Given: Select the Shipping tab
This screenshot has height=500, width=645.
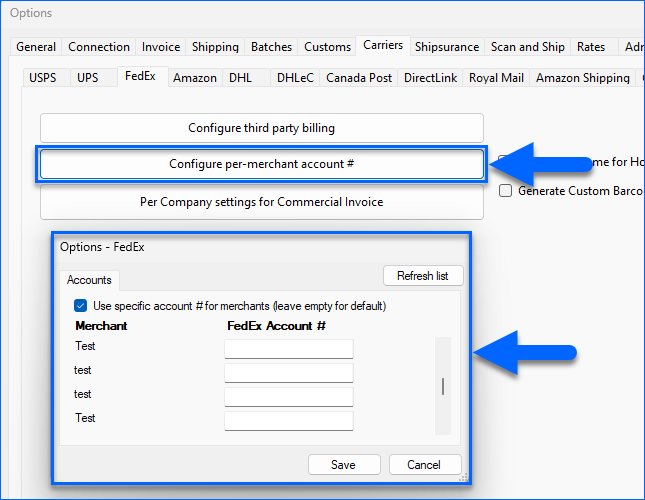Looking at the screenshot, I should pos(215,47).
